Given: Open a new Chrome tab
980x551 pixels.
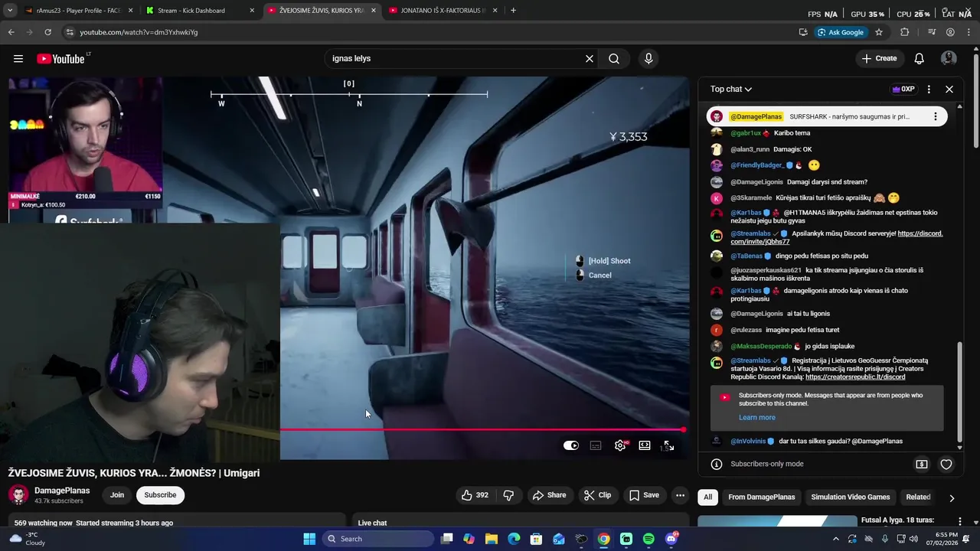Looking at the screenshot, I should pyautogui.click(x=513, y=11).
